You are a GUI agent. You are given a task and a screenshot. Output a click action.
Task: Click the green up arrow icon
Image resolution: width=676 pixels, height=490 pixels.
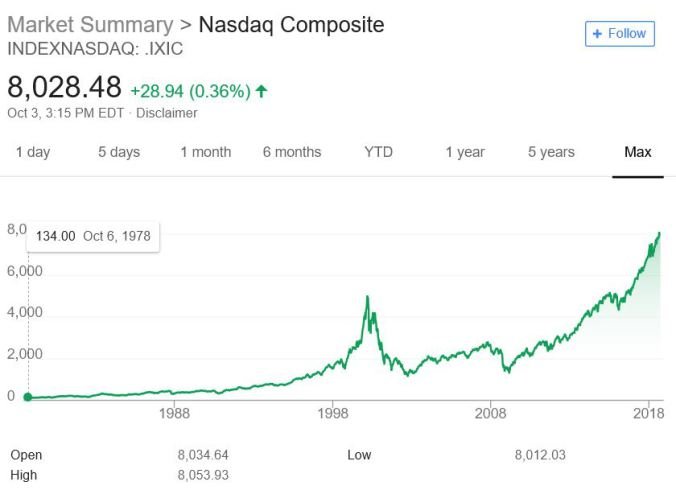pos(261,91)
